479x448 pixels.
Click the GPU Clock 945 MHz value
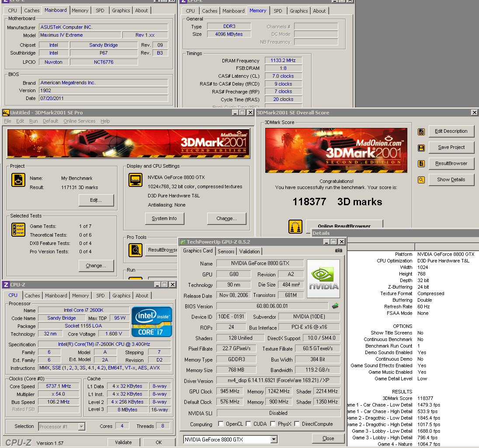tap(230, 391)
